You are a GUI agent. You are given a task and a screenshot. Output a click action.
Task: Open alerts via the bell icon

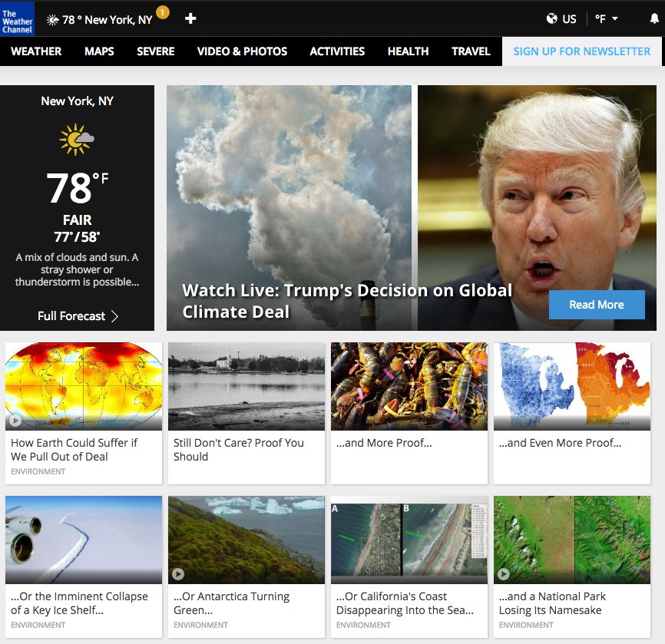coord(654,18)
